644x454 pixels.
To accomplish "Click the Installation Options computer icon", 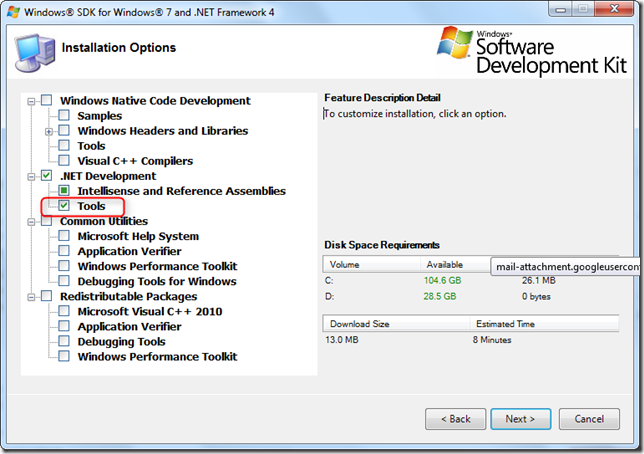I will (x=34, y=53).
